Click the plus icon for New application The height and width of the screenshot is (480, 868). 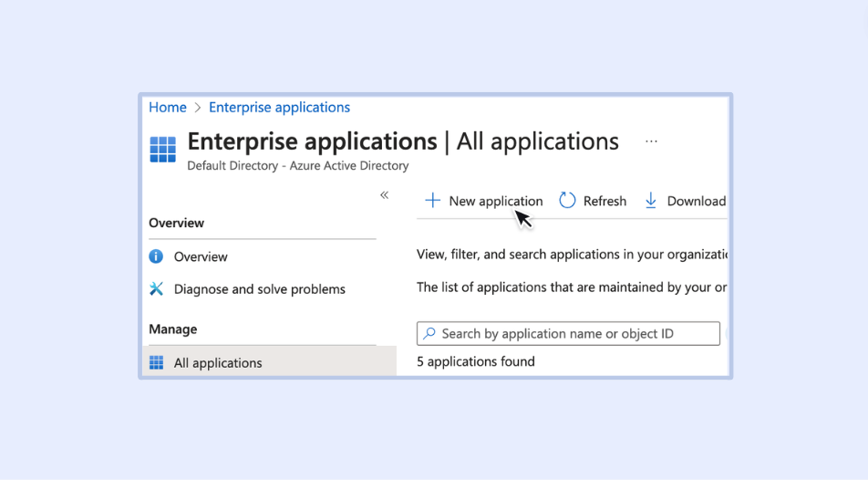pyautogui.click(x=433, y=201)
